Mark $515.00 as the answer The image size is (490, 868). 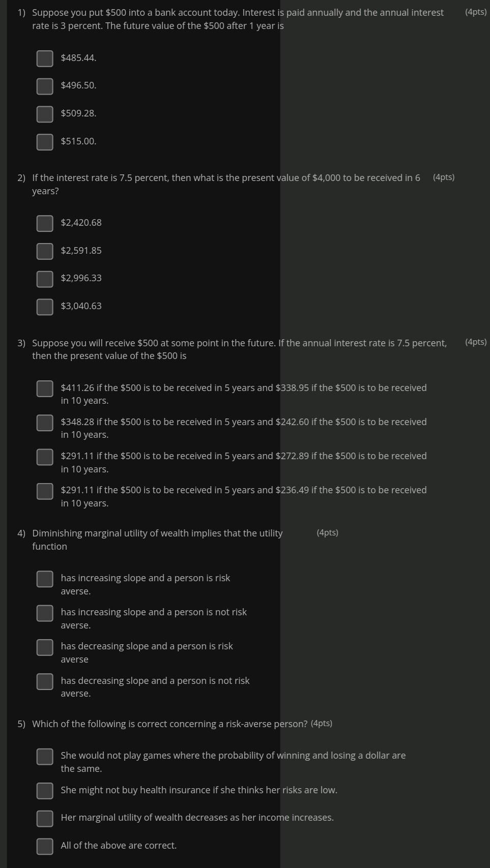click(x=45, y=142)
